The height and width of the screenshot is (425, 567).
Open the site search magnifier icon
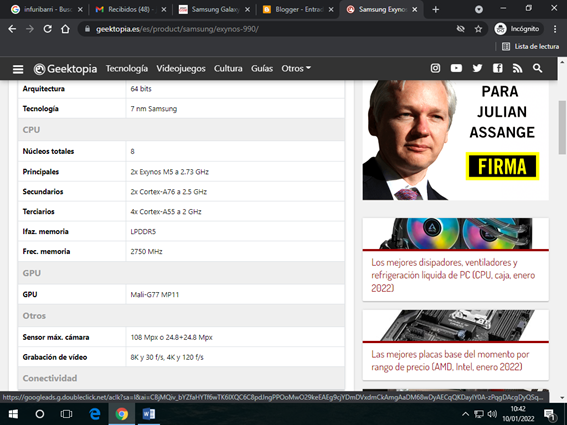(537, 68)
